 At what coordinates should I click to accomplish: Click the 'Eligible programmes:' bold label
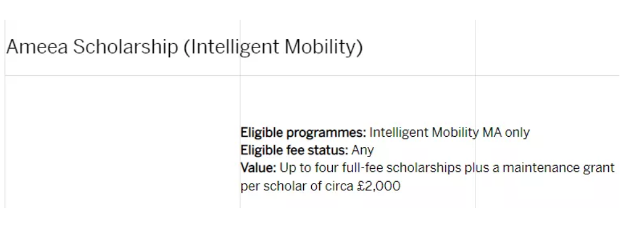[303, 133]
